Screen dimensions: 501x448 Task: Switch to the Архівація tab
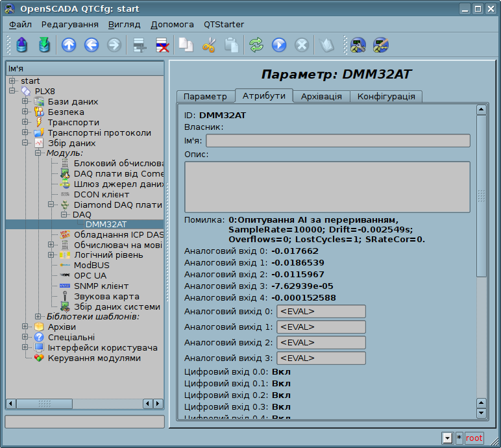321,96
